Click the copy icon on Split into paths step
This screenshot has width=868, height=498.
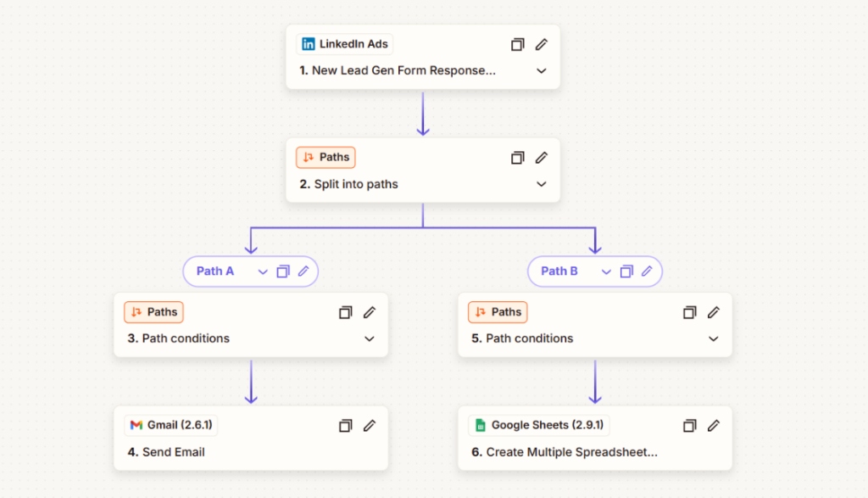click(x=518, y=157)
